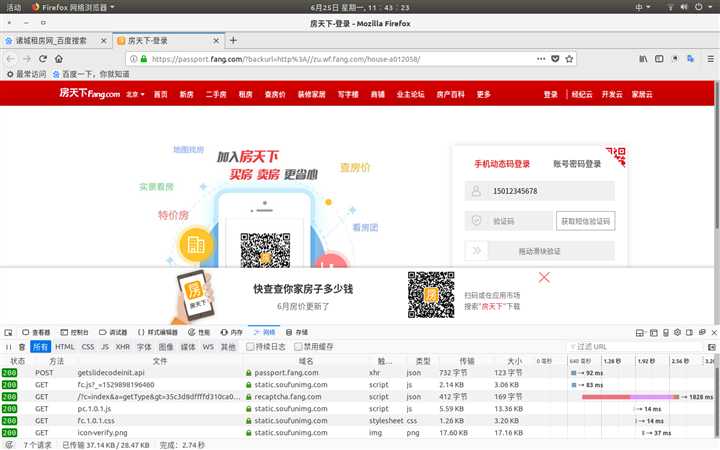This screenshot has height=450, width=720.
Task: Close the developer tools panel
Action: (x=714, y=332)
